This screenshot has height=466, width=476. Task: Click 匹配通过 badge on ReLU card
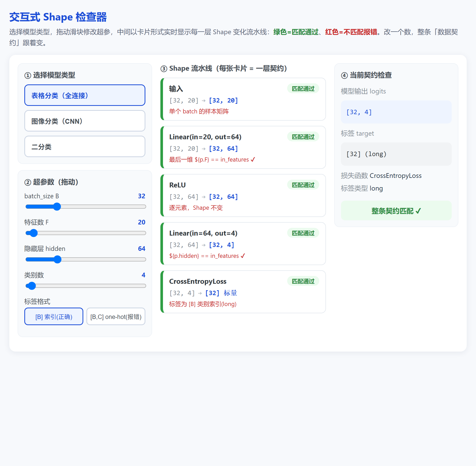click(303, 185)
